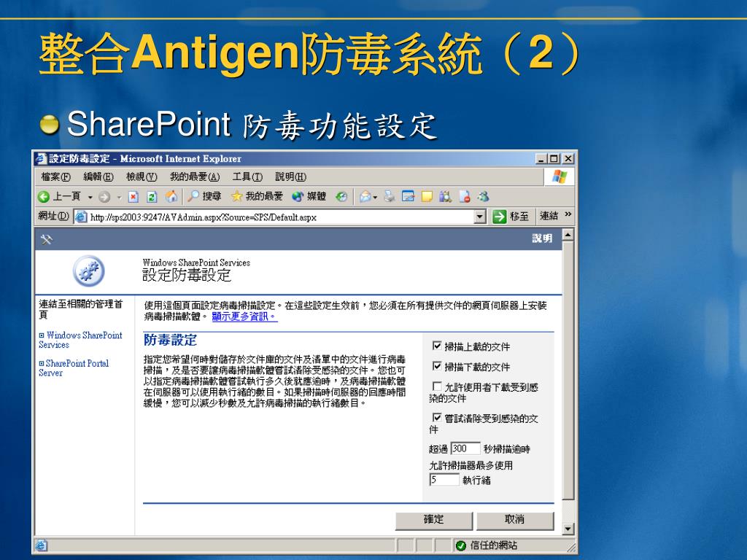747x560 pixels.
Task: Click the green Back (上一頁) arrow button
Action: click(x=44, y=197)
